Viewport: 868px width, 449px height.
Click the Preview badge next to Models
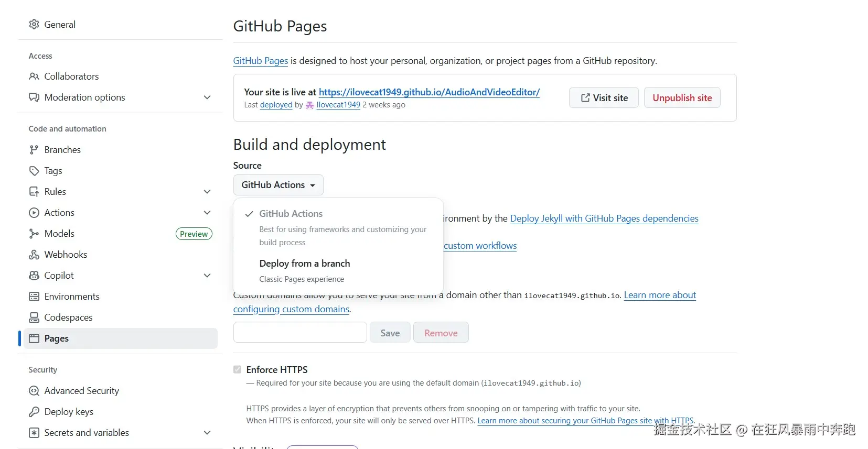pyautogui.click(x=194, y=234)
